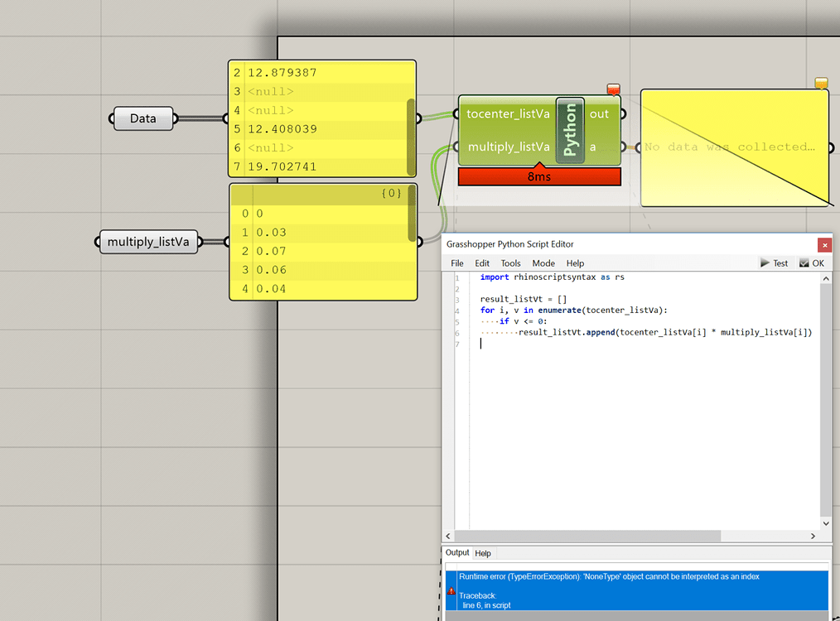Apply the script by clicking OK

coord(811,262)
